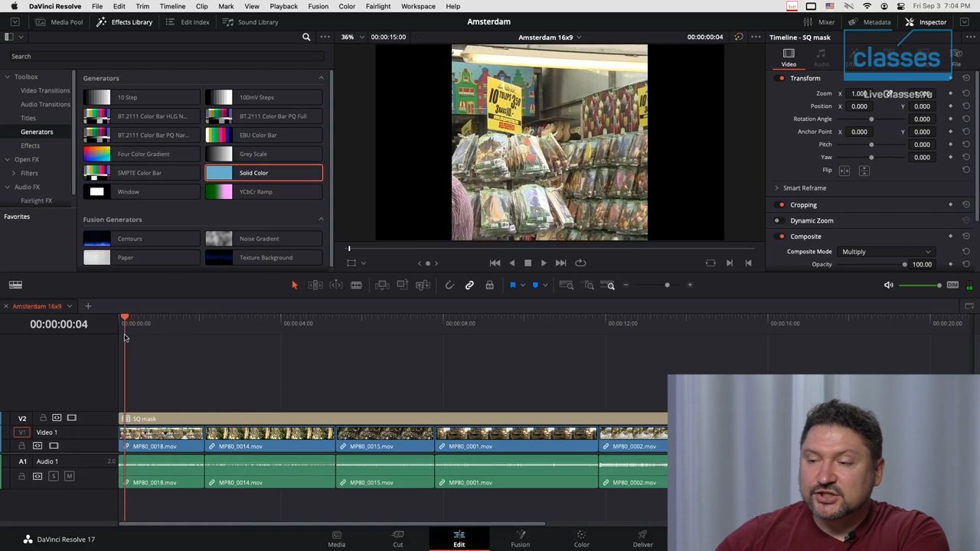
Task: Click the Flag marker icon
Action: pyautogui.click(x=512, y=285)
